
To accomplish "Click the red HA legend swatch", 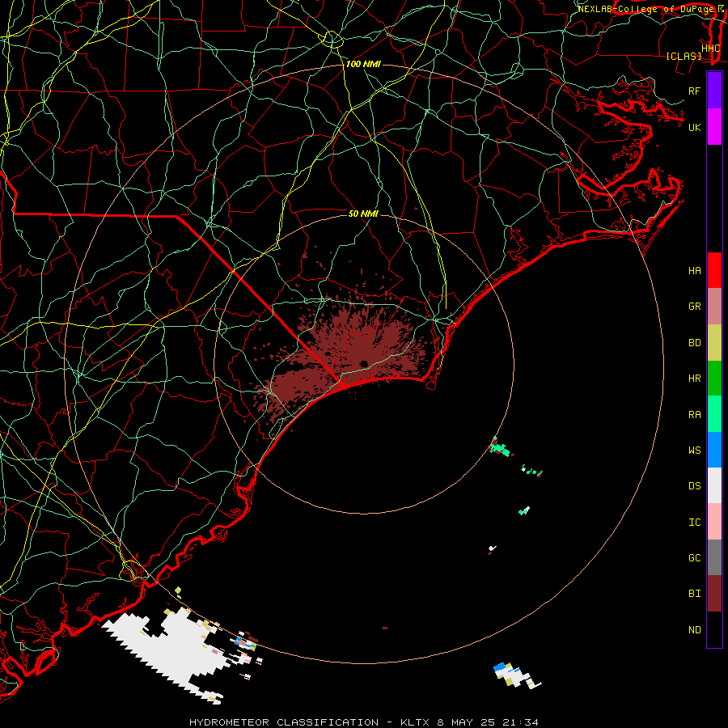I will point(714,270).
